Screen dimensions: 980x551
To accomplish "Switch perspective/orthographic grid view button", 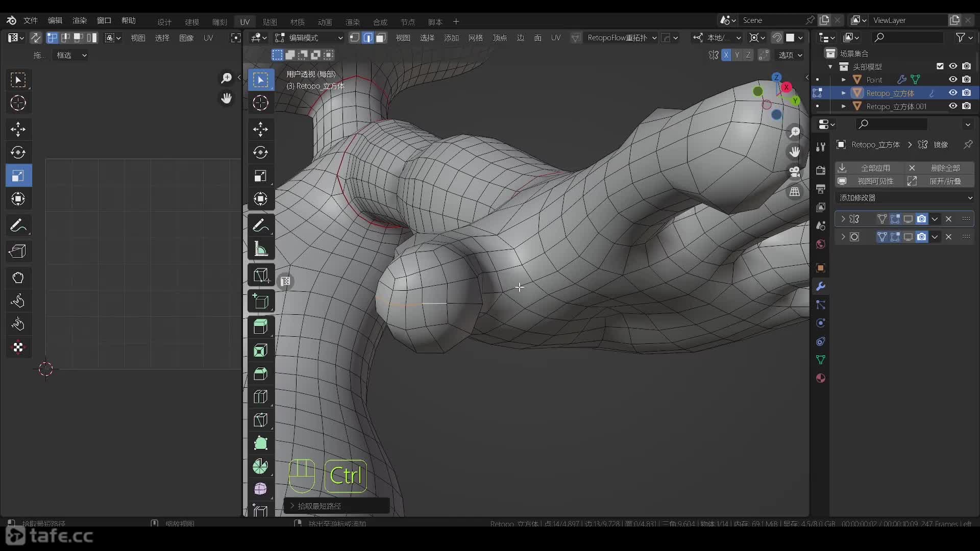I will coord(795,192).
